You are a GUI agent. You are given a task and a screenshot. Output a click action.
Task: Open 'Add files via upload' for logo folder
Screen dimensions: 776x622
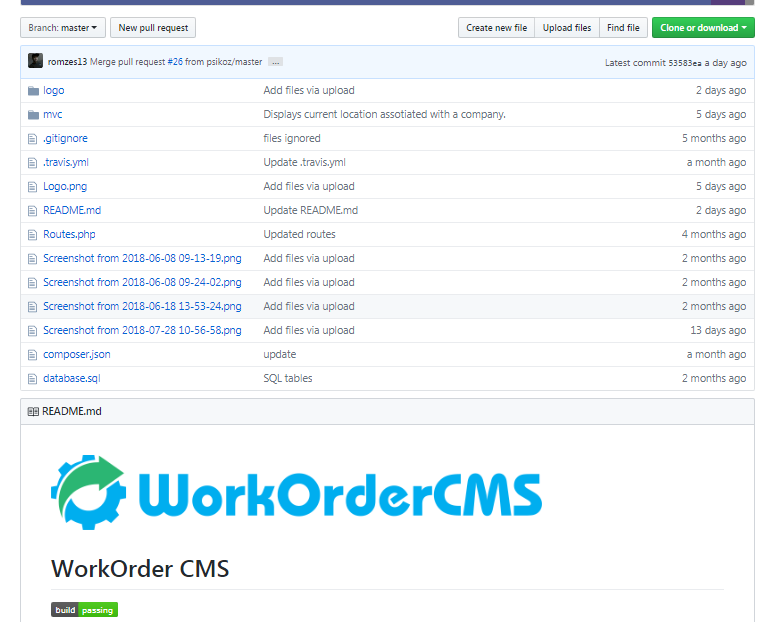tap(309, 91)
